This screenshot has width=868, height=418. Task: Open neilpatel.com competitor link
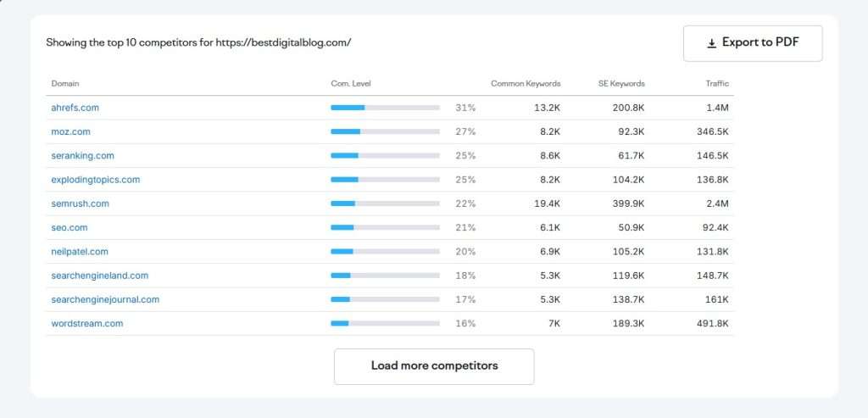click(x=80, y=252)
